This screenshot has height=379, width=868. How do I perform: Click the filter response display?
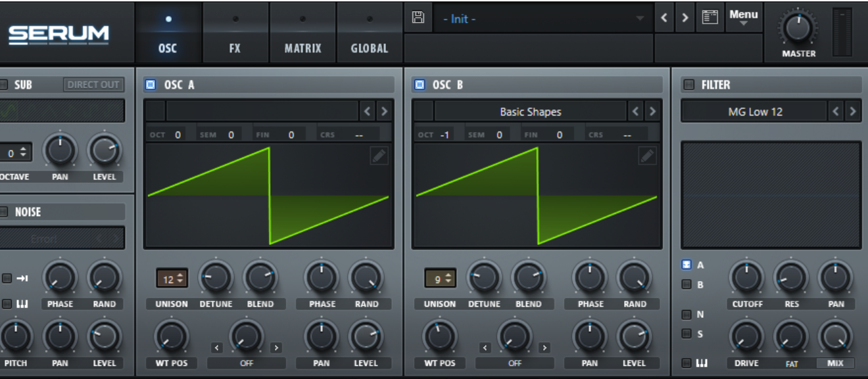[771, 195]
